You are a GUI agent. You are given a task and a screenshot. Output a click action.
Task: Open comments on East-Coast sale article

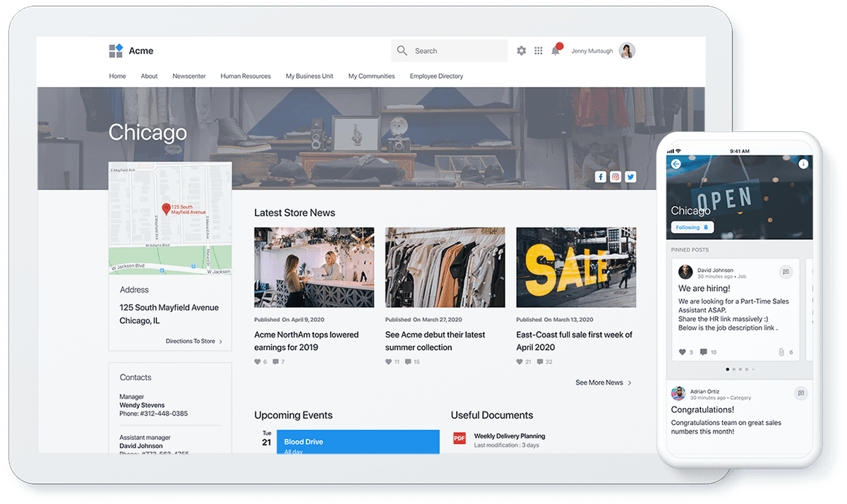pyautogui.click(x=540, y=362)
